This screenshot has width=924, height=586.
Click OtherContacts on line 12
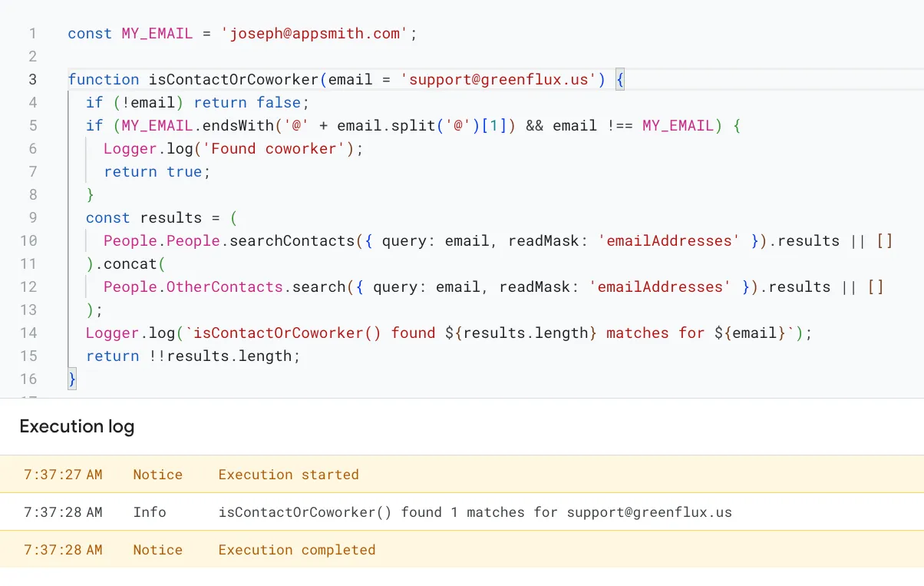(224, 287)
